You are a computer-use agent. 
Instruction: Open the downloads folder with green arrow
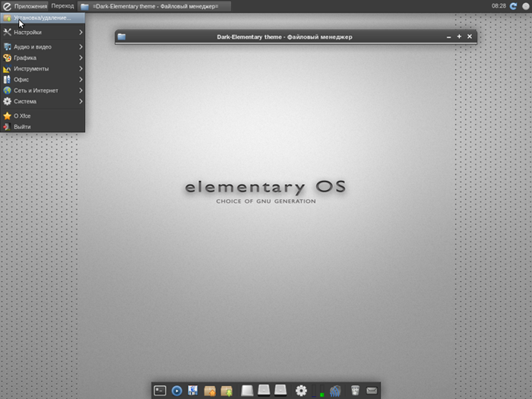click(x=226, y=391)
